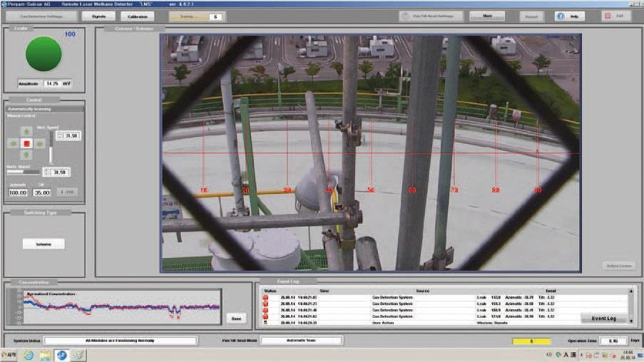Open the Calibration window
The height and width of the screenshot is (362, 644).
coord(137,16)
